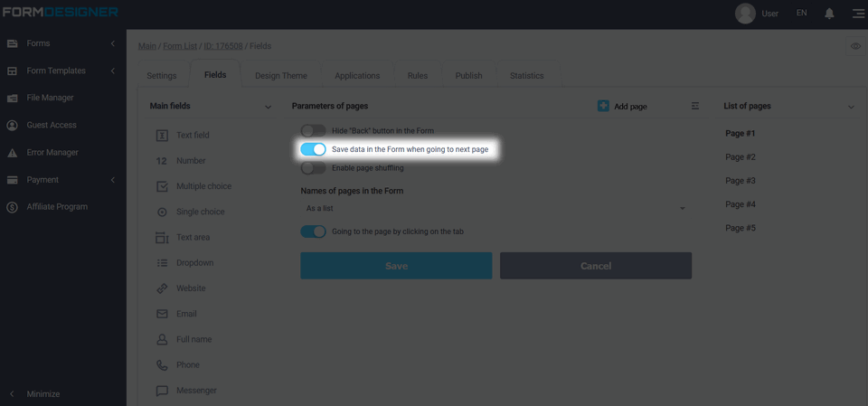Click the File Manager sidebar icon
868x406 pixels.
tap(12, 98)
